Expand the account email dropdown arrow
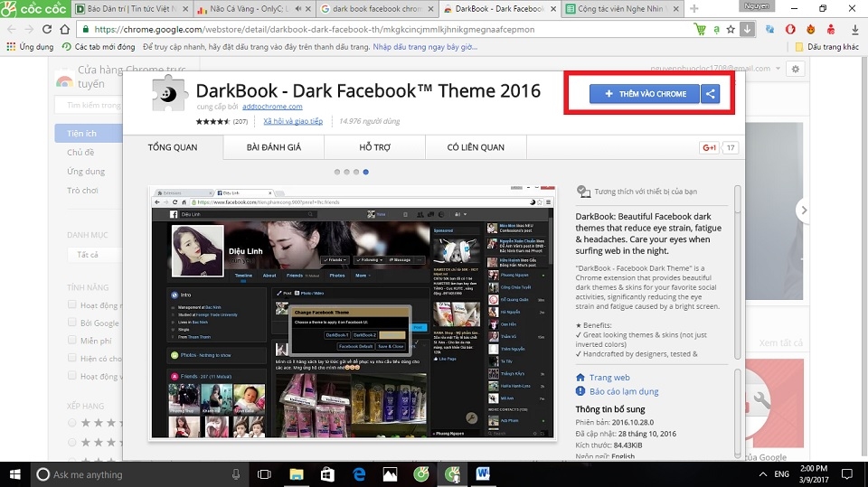868x487 pixels. (x=778, y=69)
